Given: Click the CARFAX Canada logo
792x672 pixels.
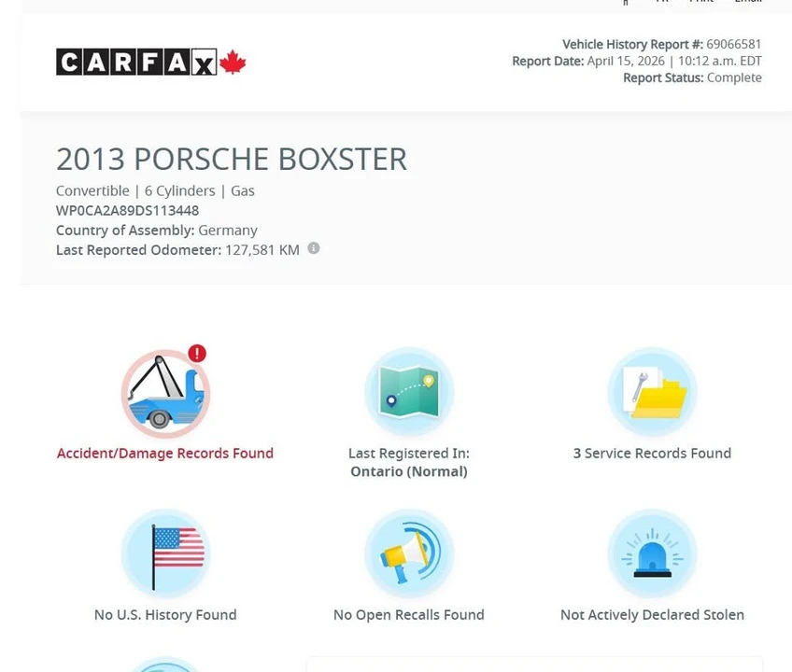Looking at the screenshot, I should [151, 62].
